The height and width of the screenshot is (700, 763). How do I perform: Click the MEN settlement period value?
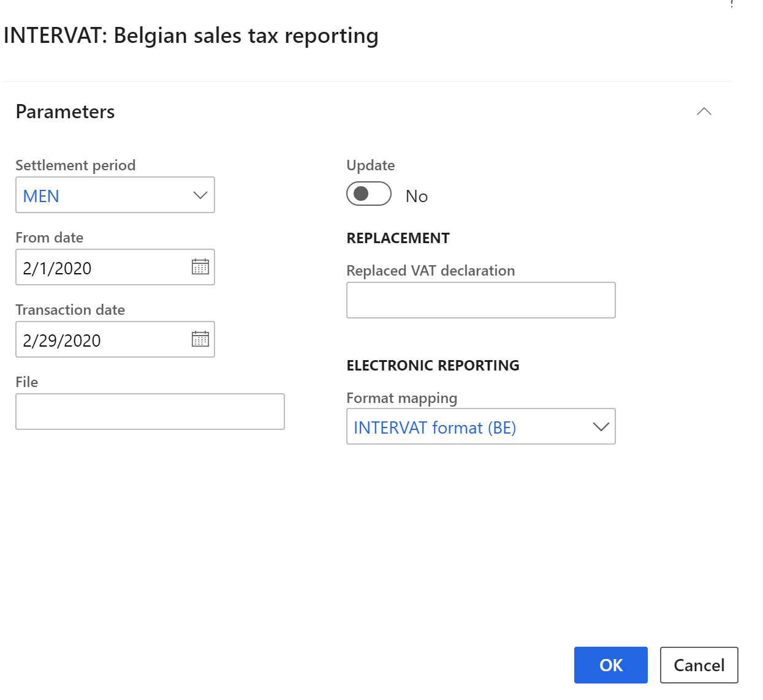pyautogui.click(x=41, y=196)
